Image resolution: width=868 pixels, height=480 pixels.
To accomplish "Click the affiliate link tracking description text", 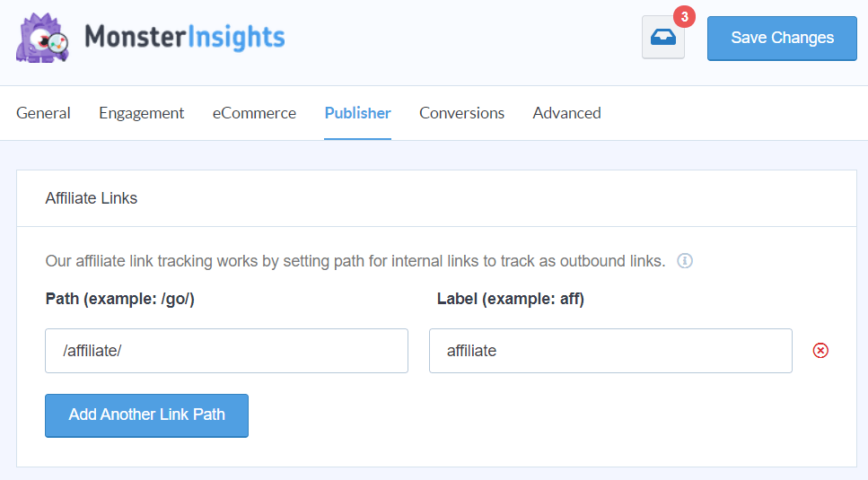I will pyautogui.click(x=355, y=261).
